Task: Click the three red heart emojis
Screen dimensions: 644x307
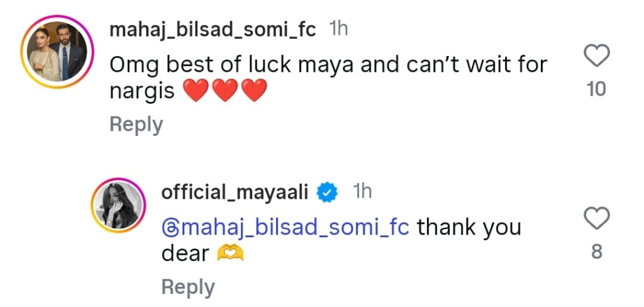Action: (x=225, y=92)
